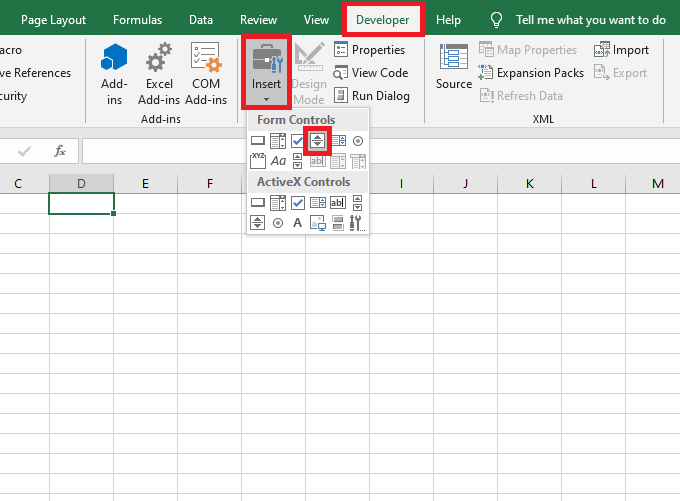Open Excel Add-ins manager

(159, 74)
